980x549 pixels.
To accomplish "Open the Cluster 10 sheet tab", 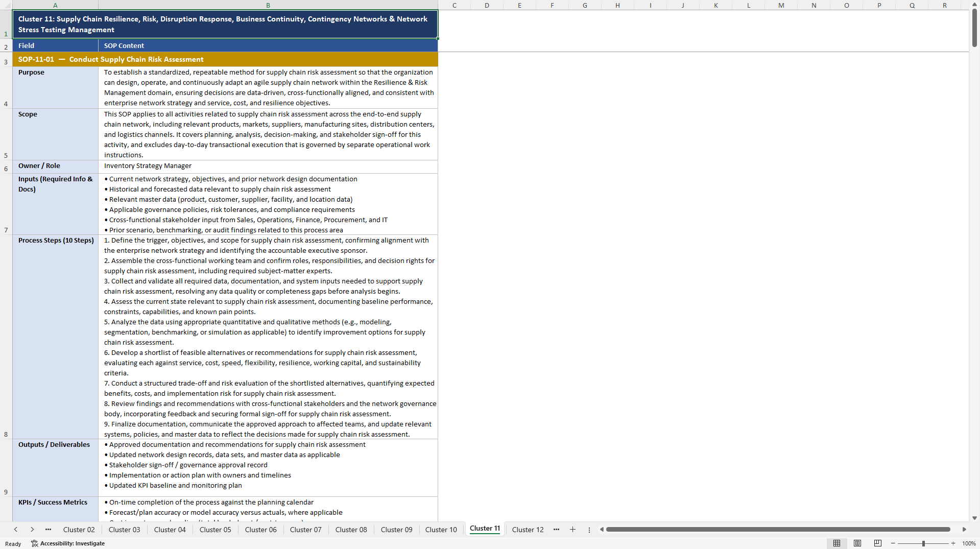I will coord(441,530).
